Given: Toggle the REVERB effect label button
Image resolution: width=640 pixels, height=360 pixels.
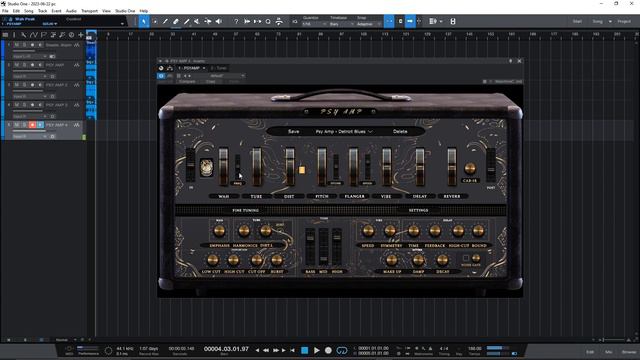Looking at the screenshot, I should tap(451, 196).
